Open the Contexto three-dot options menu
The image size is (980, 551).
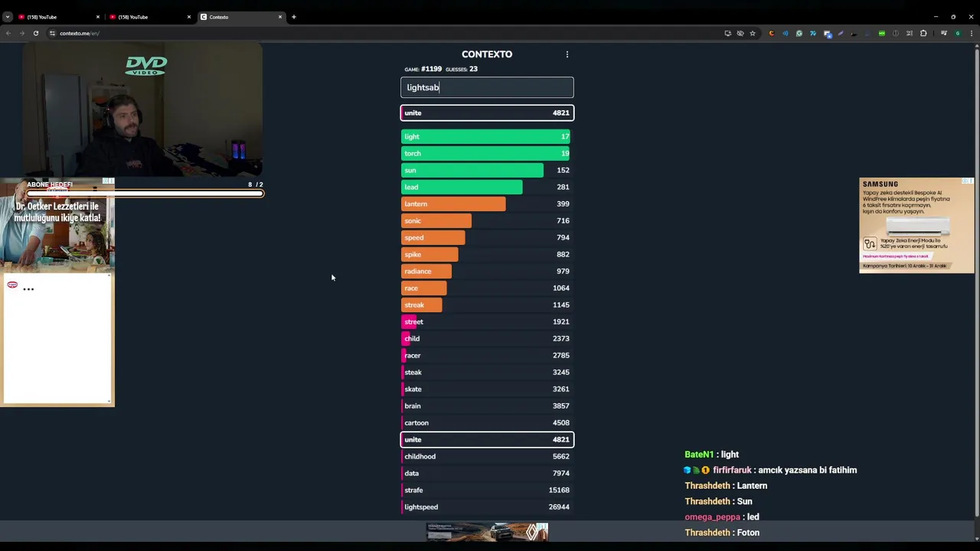(567, 54)
